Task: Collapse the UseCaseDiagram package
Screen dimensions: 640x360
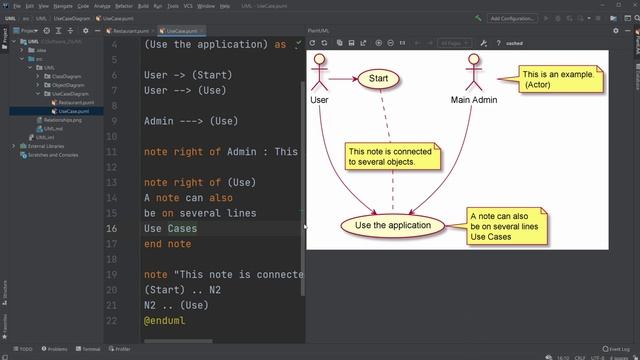Action: pos(38,94)
